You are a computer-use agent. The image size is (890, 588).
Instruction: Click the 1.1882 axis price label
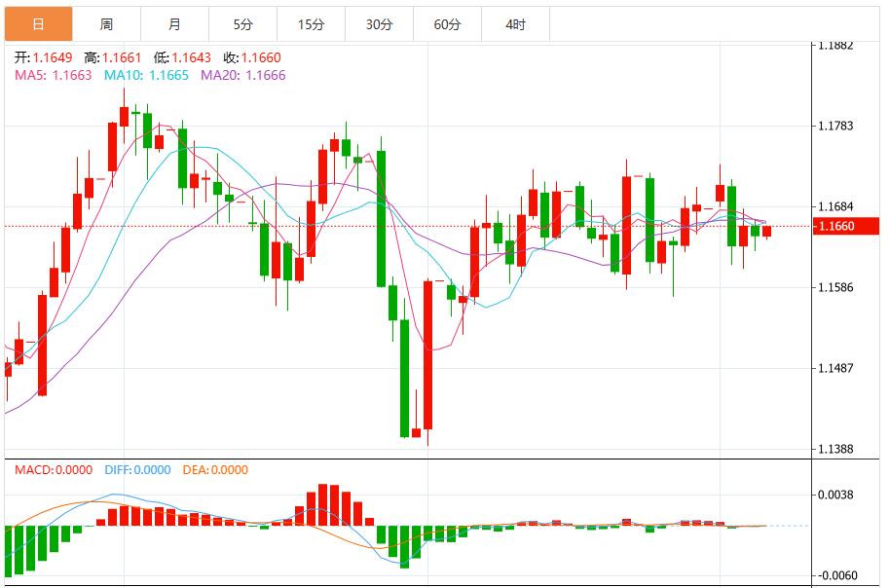point(834,45)
